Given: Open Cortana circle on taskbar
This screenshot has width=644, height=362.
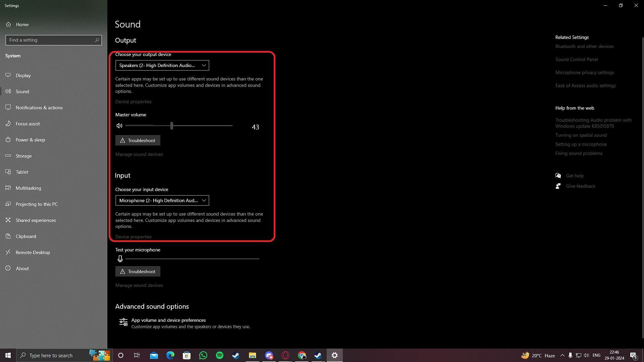Looking at the screenshot, I should click(x=121, y=355).
